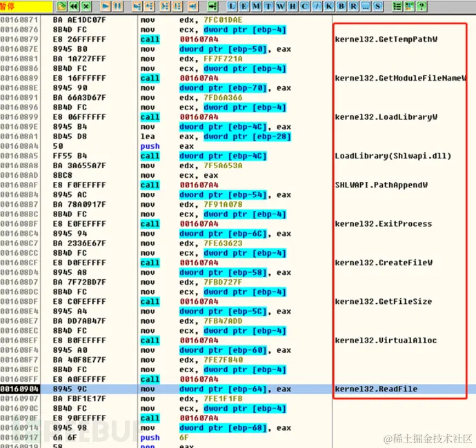
Task: Click the operand dword ptr [ebp-50], eax
Action: point(235,49)
